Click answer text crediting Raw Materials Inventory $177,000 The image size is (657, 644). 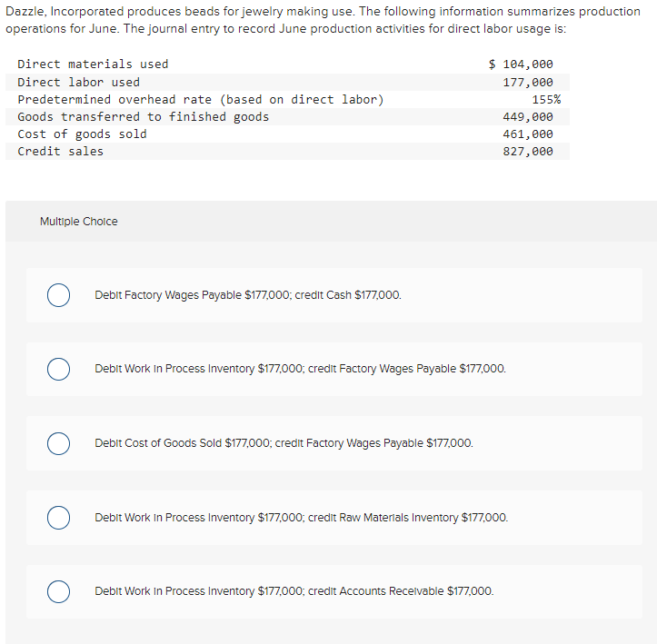(x=302, y=518)
